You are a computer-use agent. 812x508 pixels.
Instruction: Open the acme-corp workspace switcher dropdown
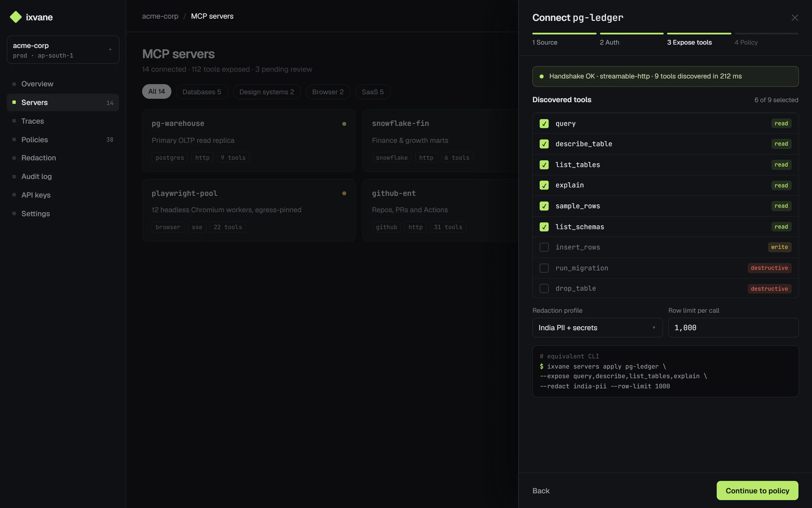63,50
